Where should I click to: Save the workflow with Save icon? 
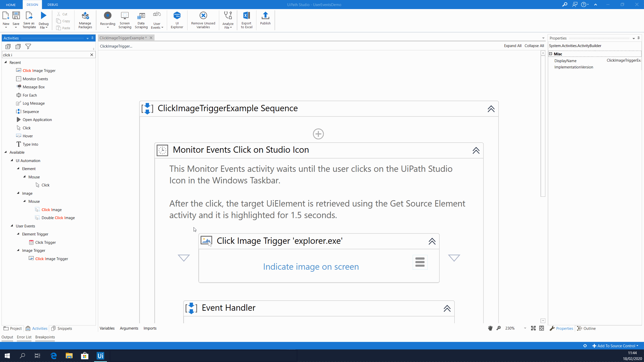(16, 16)
